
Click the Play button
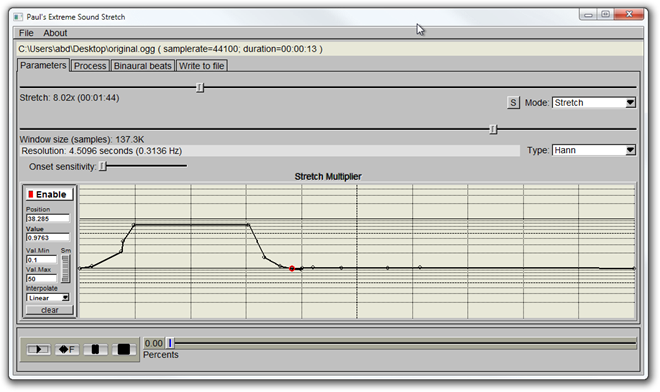pyautogui.click(x=38, y=349)
